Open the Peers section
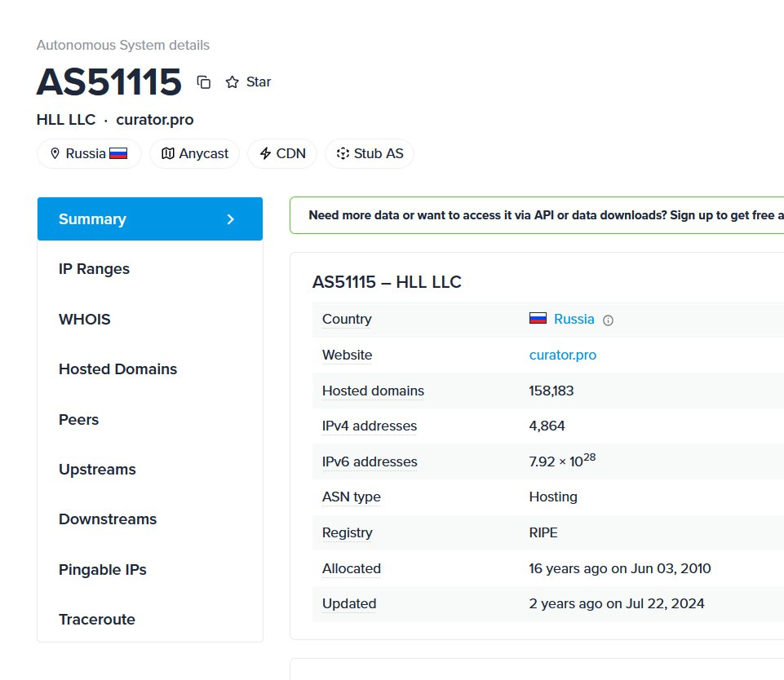784x680 pixels. pos(78,420)
